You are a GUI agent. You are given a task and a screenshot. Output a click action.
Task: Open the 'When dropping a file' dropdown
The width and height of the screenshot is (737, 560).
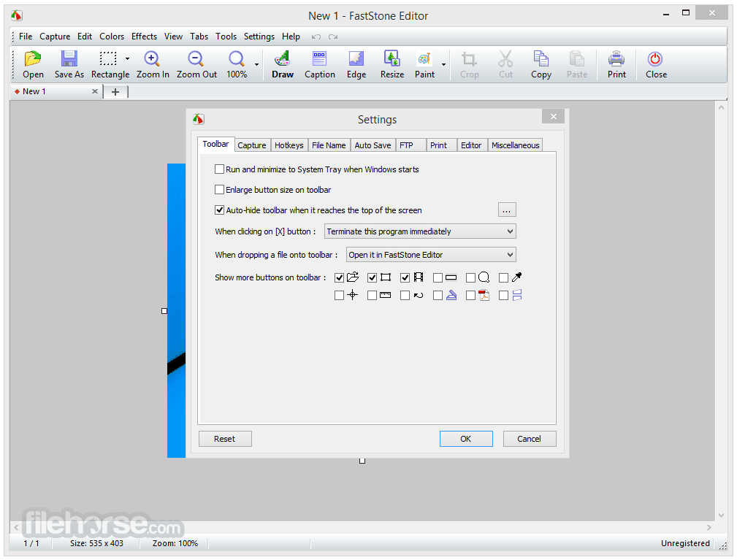[x=431, y=255]
